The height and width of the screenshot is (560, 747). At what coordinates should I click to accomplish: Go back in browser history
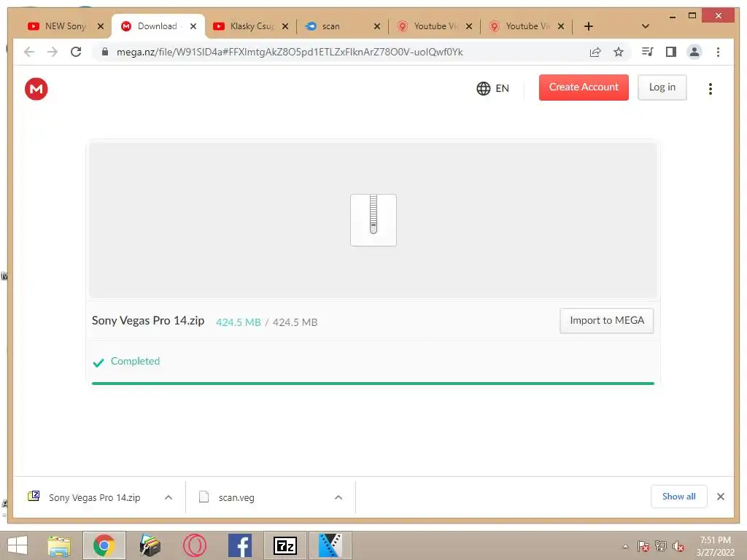point(29,52)
